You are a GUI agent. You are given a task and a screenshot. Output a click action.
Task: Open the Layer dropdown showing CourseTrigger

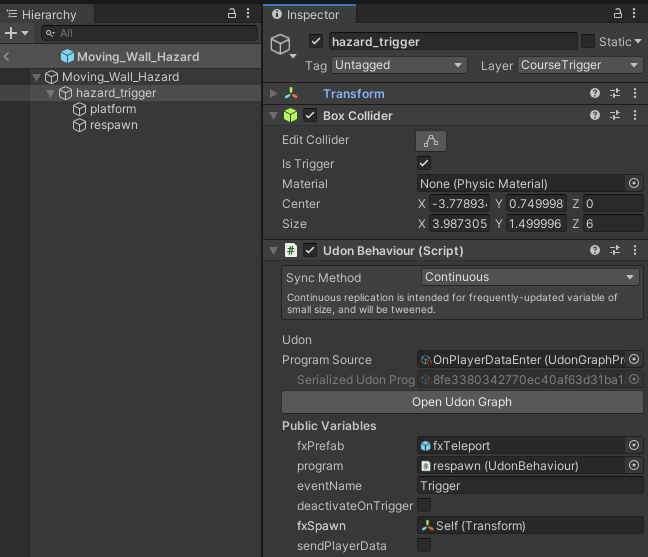(580, 65)
